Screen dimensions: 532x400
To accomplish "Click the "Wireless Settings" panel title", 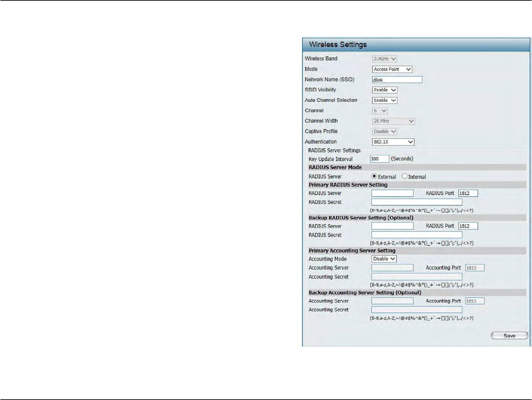I will click(x=338, y=44).
